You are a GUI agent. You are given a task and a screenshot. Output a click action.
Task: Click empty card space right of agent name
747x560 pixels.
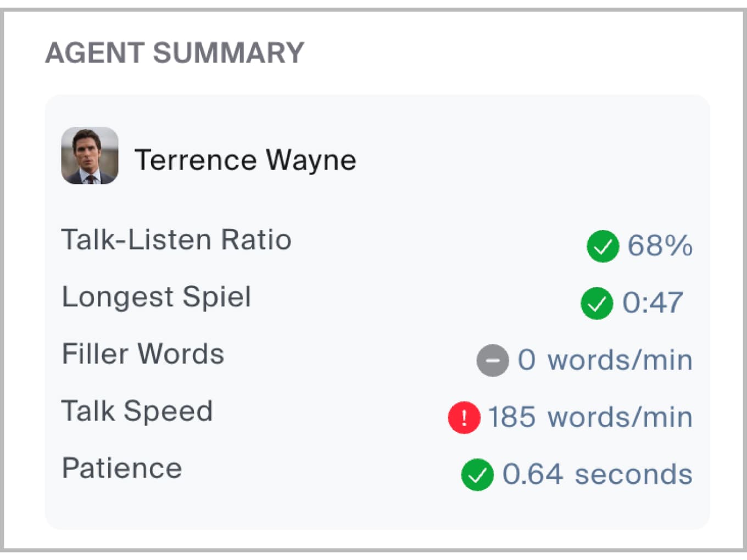tap(527, 159)
